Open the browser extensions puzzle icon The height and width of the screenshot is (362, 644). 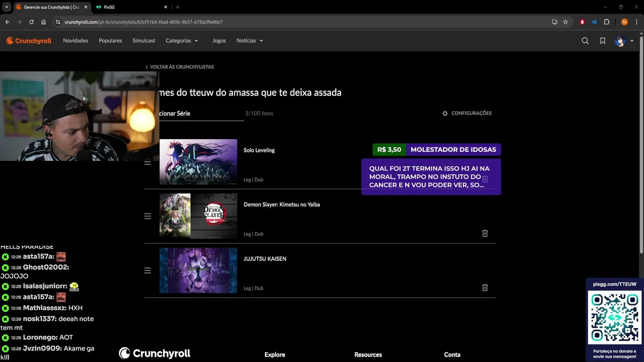(606, 22)
